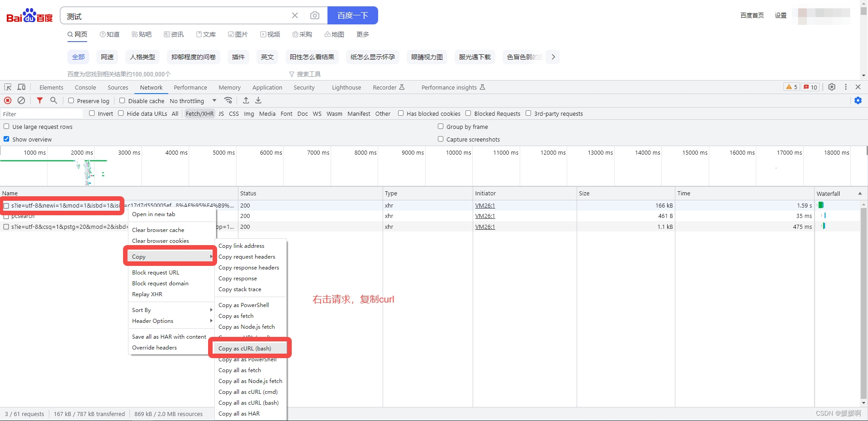Click the export HAR download icon

pos(258,100)
